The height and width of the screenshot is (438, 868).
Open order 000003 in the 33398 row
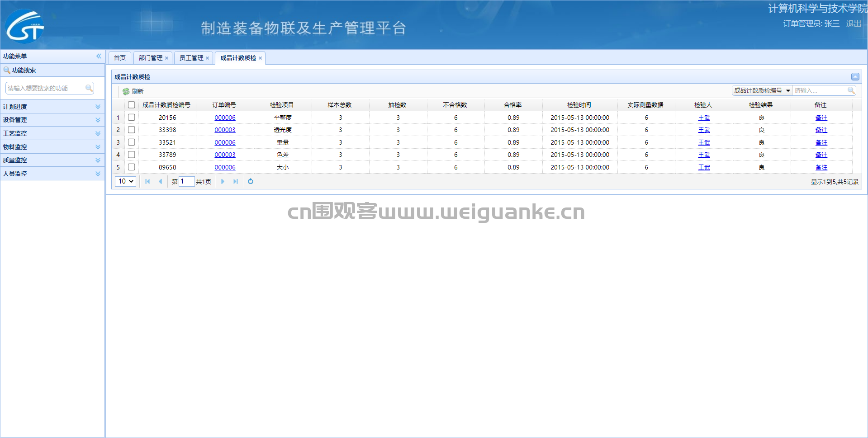[225, 130]
